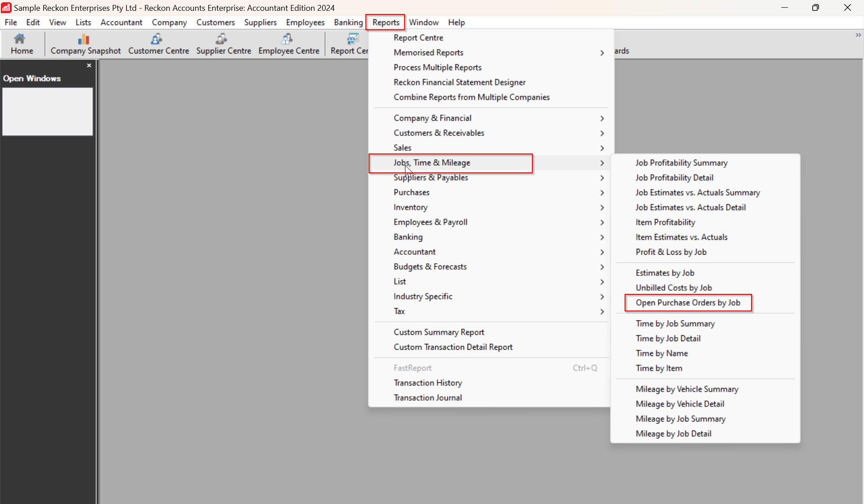Viewport: 864px width, 504px height.
Task: Expand the Inventory submenu arrow
Action: pyautogui.click(x=602, y=207)
